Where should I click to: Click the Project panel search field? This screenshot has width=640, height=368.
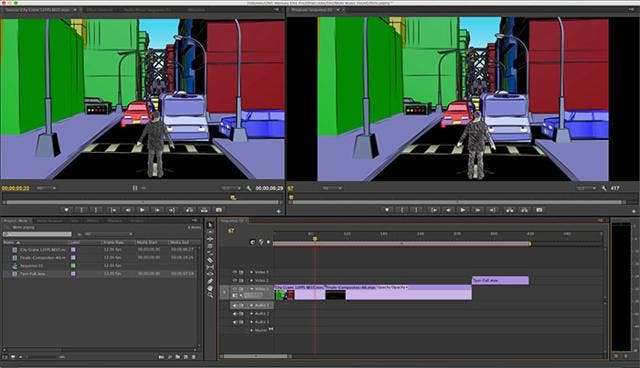pyautogui.click(x=37, y=234)
